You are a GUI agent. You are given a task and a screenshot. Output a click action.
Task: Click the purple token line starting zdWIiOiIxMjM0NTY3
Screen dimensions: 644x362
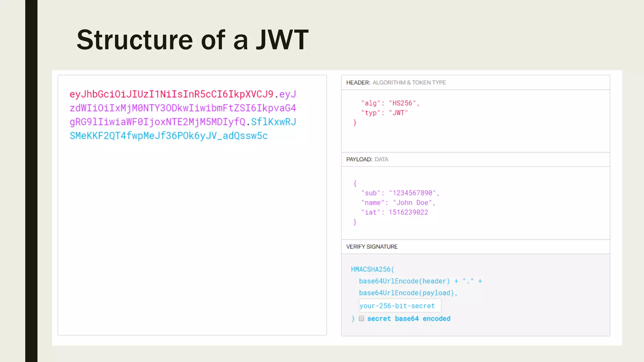pos(183,108)
